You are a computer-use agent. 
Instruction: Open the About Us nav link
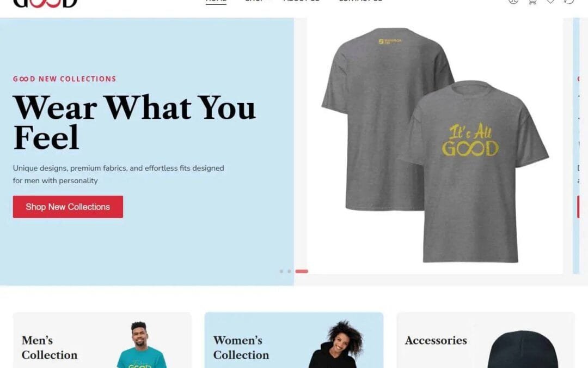(302, 1)
